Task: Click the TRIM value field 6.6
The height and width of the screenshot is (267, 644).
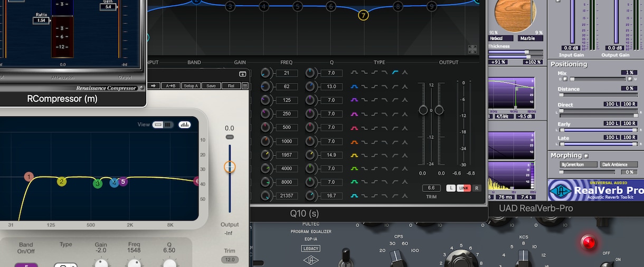Action: [431, 188]
